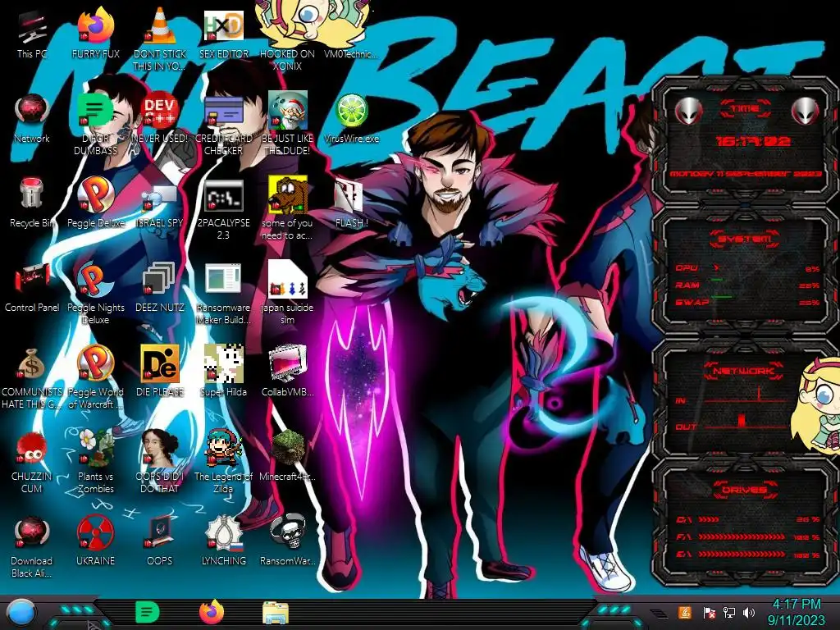
Task: Open the network tray icon
Action: [729, 612]
